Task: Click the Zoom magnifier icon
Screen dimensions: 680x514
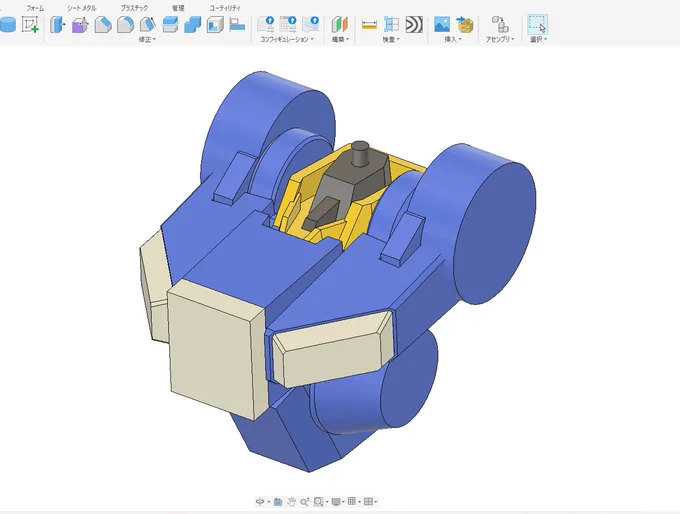Action: pyautogui.click(x=304, y=502)
